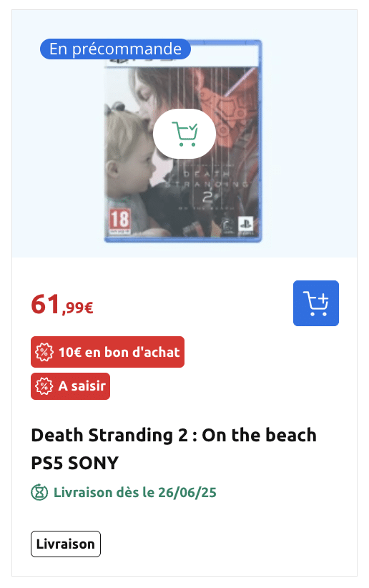This screenshot has width=369, height=588.
Task: Click the PEGI 18 rating on the cover
Action: click(119, 222)
